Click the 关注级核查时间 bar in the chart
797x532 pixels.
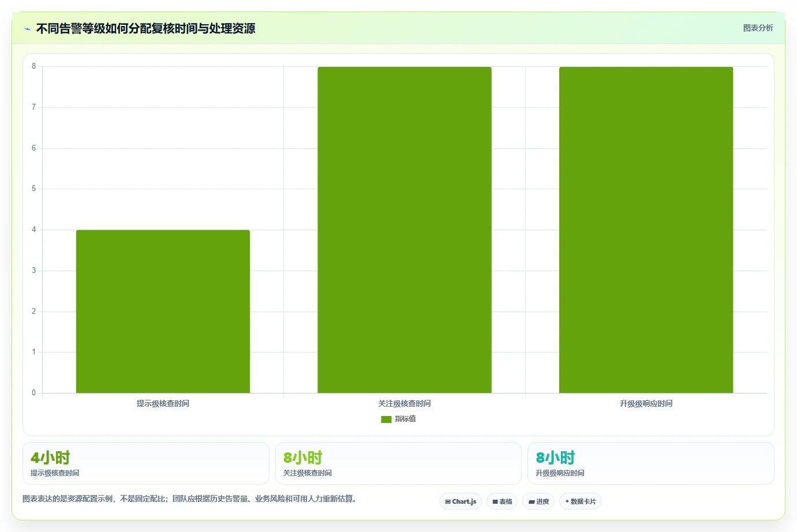click(405, 230)
